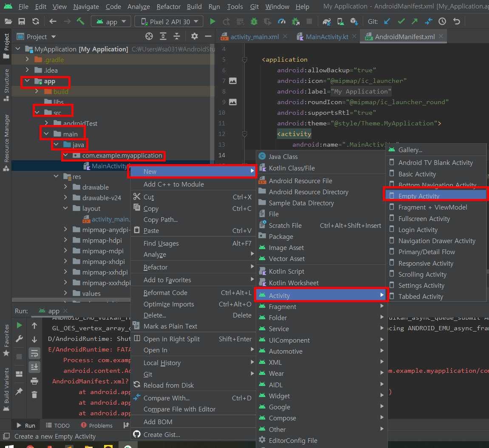Select mipmap-hdpi folder in tree
This screenshot has height=448, width=489.
click(x=102, y=240)
